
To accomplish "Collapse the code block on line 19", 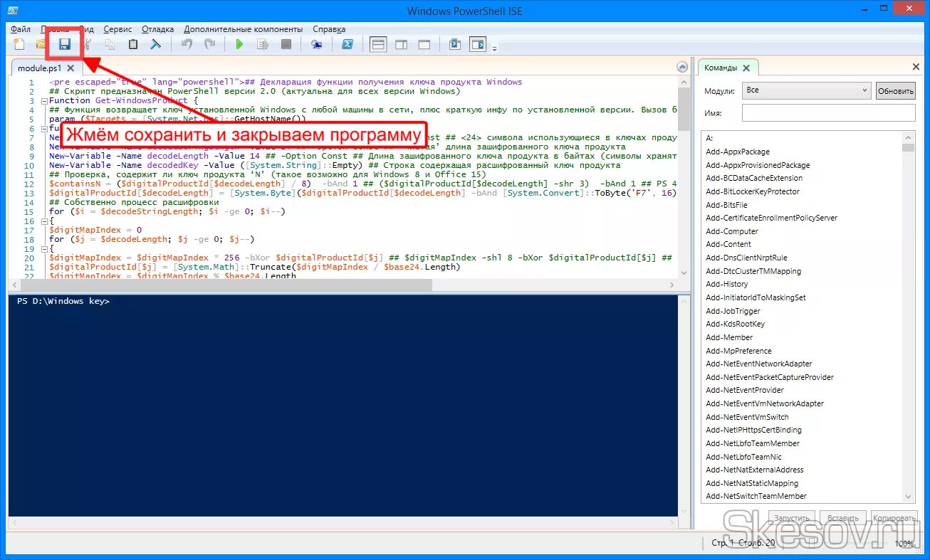I will (44, 248).
